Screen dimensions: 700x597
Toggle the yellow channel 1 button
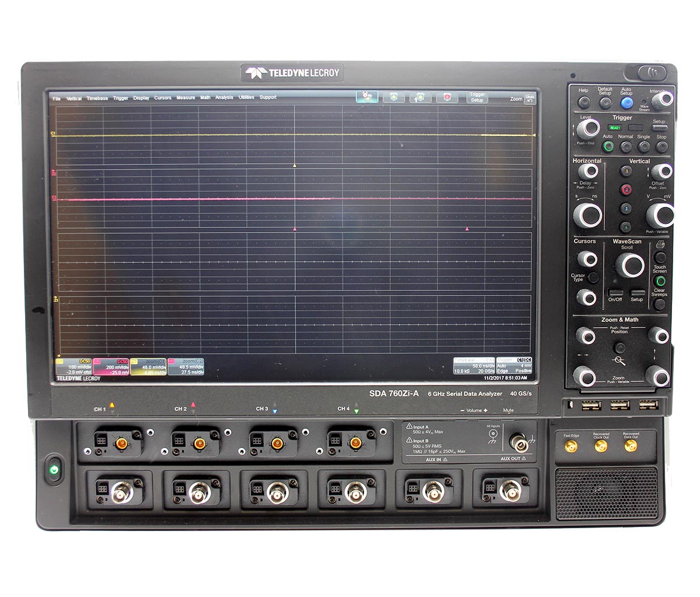626,171
